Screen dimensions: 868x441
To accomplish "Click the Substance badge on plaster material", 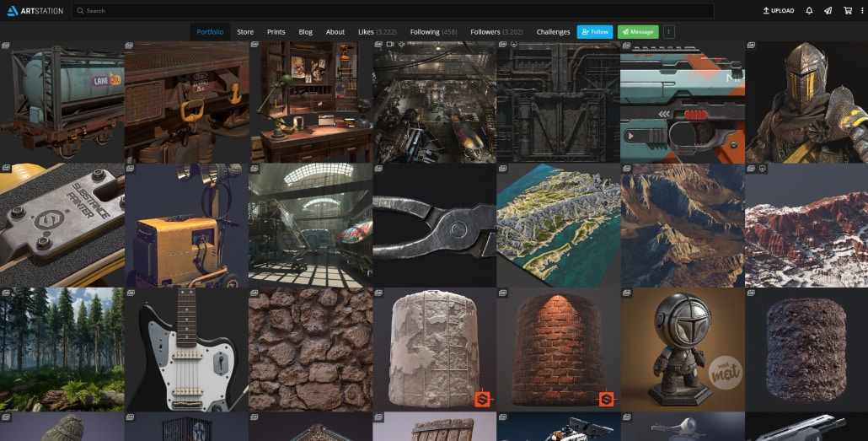I will coord(482,399).
